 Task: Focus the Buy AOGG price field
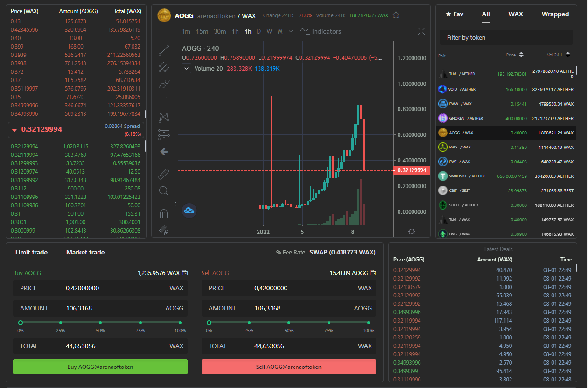[100, 288]
